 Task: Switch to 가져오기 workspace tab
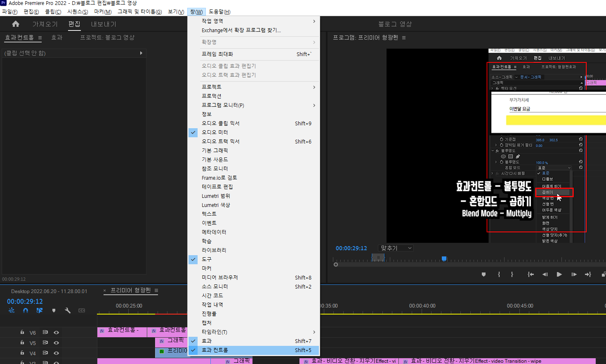45,24
